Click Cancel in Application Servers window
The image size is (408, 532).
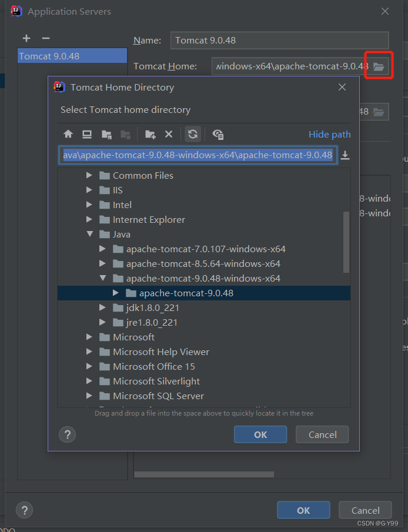(365, 510)
